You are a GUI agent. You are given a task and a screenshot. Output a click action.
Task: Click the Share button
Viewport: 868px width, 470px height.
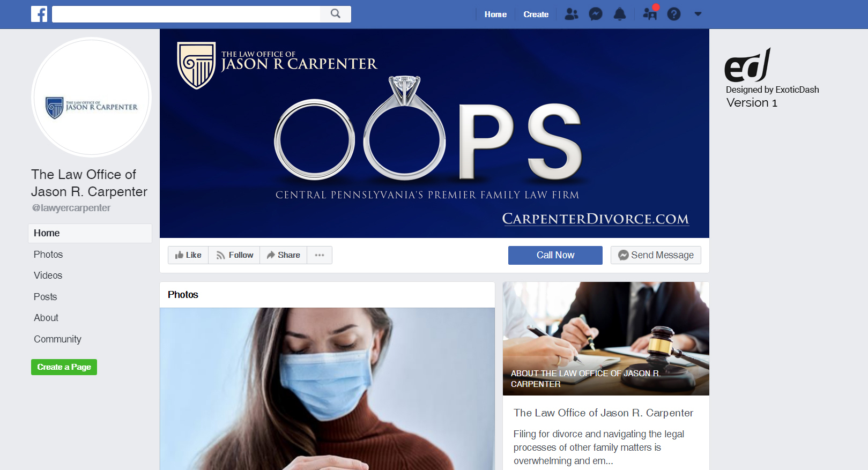pyautogui.click(x=283, y=255)
